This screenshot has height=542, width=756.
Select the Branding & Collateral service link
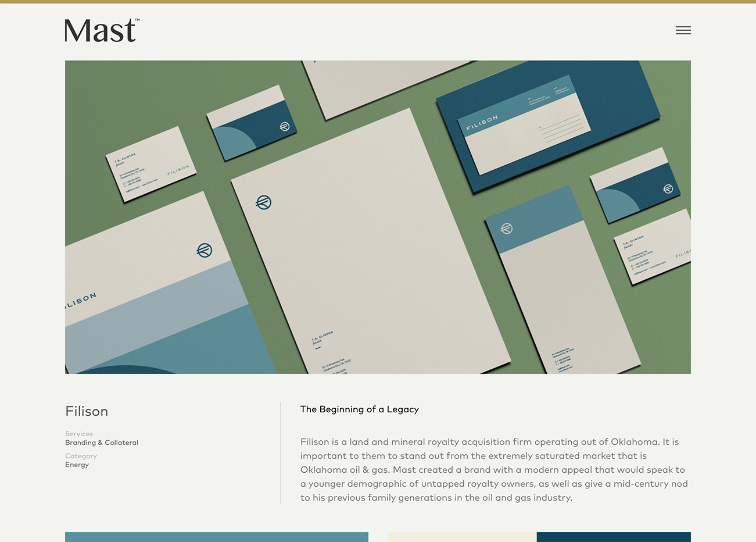[102, 443]
